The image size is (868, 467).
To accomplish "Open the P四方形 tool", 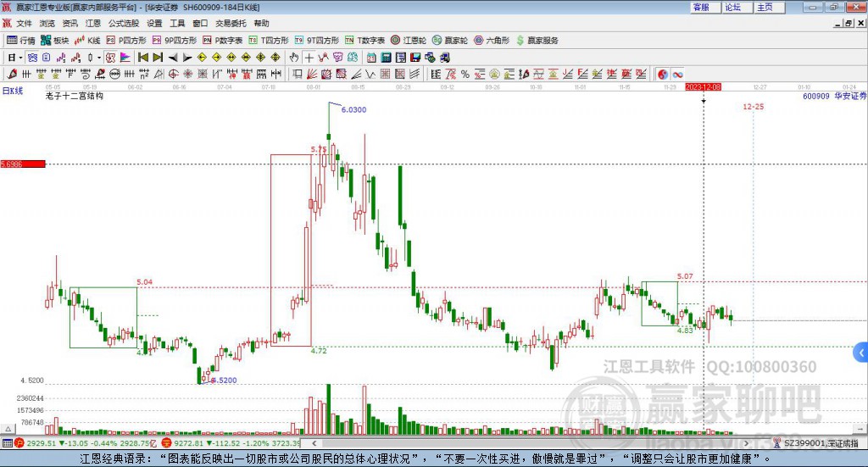I will [126, 41].
